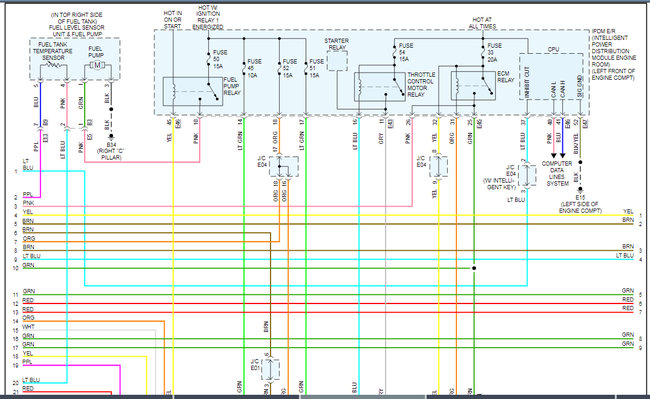Select the PNK label at left-side wire 3
The width and height of the screenshot is (650, 399).
pos(29,203)
